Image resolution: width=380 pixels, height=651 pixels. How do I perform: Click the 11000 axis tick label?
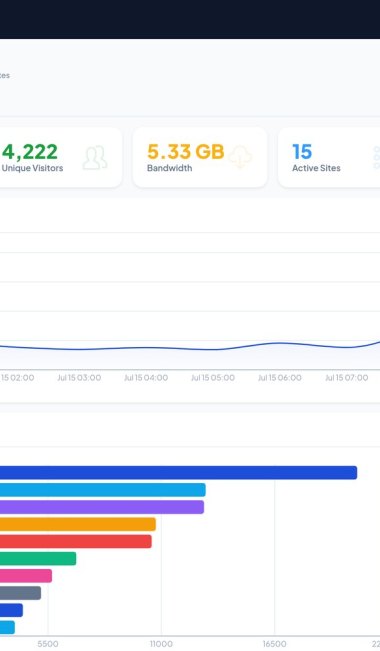coord(161,644)
